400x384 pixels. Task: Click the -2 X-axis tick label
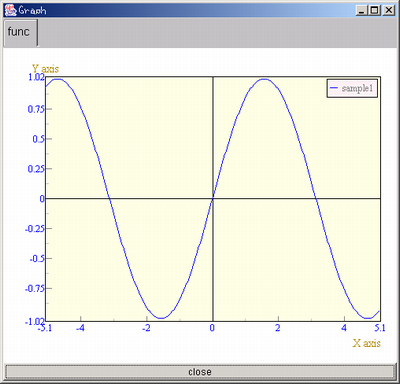click(146, 328)
